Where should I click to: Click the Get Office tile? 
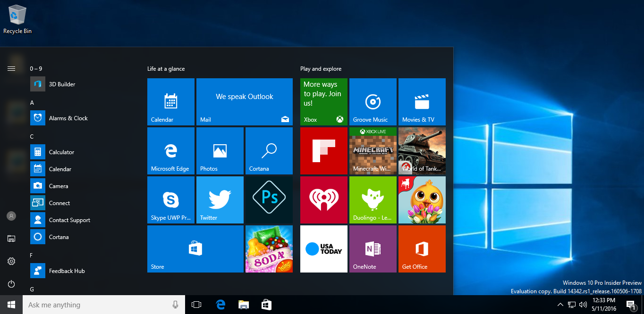pos(422,249)
